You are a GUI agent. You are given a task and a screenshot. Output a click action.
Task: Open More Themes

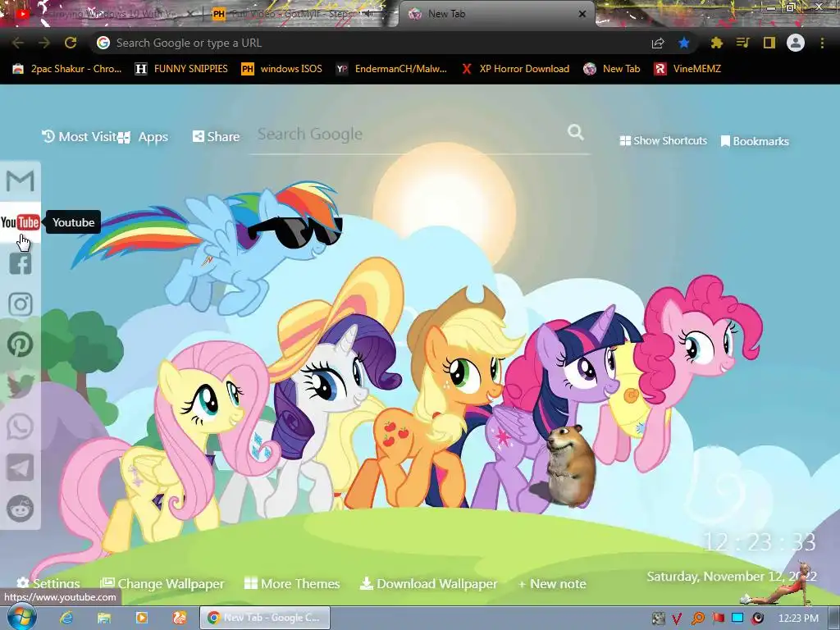(x=292, y=583)
